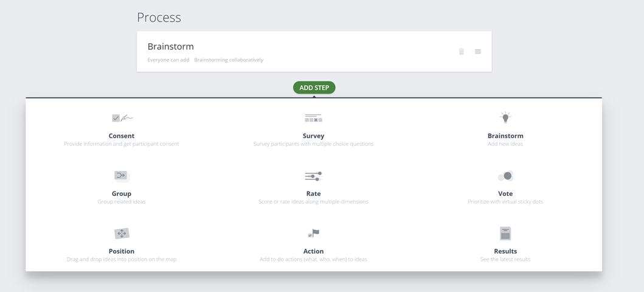Click "Add to-do actions" description text
The height and width of the screenshot is (292, 644).
pos(313,259)
